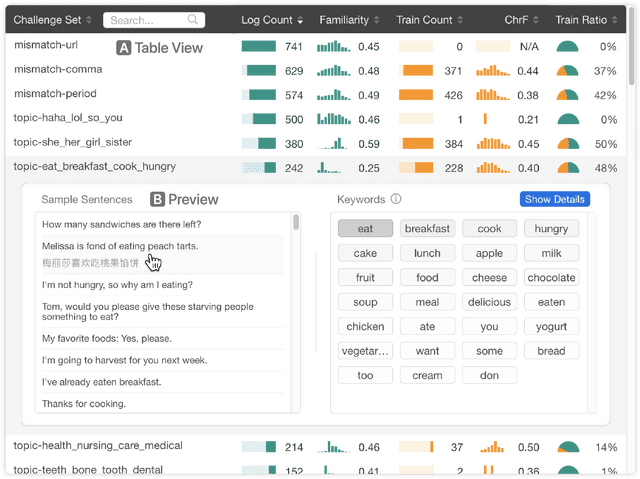640x479 pixels.
Task: Click the train ratio pie for mismatch-period
Action: click(x=567, y=95)
